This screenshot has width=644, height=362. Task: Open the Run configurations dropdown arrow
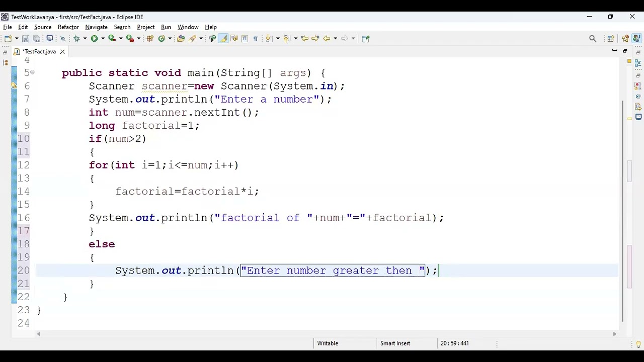[103, 38]
